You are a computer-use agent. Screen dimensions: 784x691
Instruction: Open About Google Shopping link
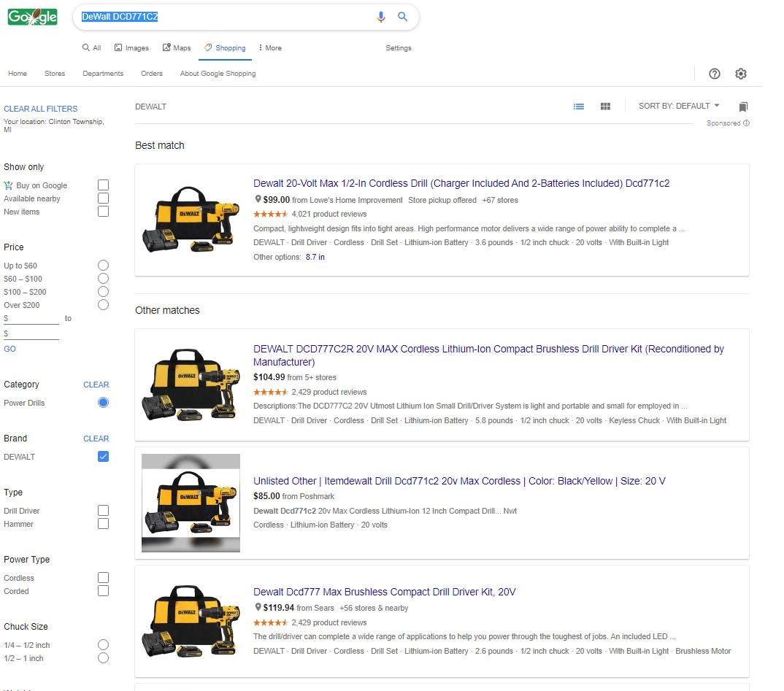[218, 74]
